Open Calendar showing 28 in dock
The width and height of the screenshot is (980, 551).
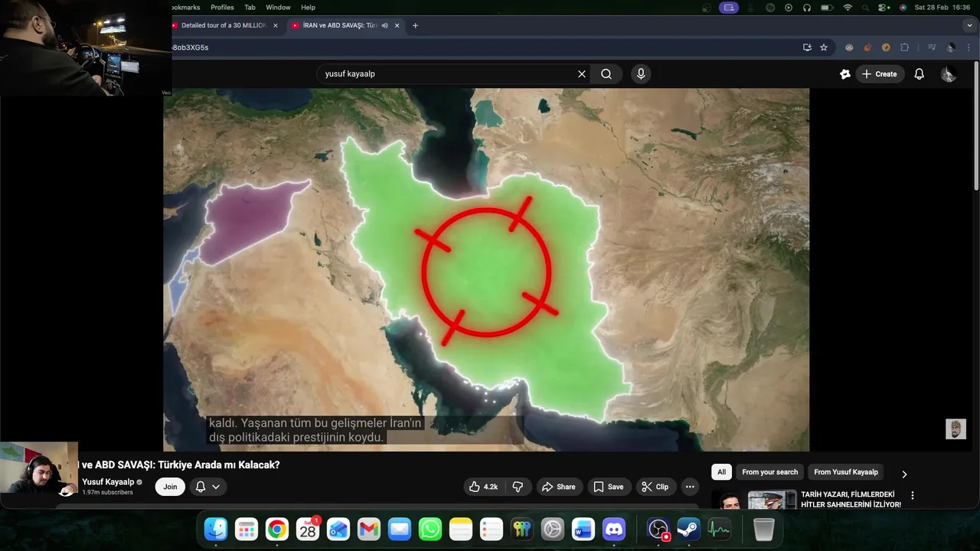click(308, 529)
